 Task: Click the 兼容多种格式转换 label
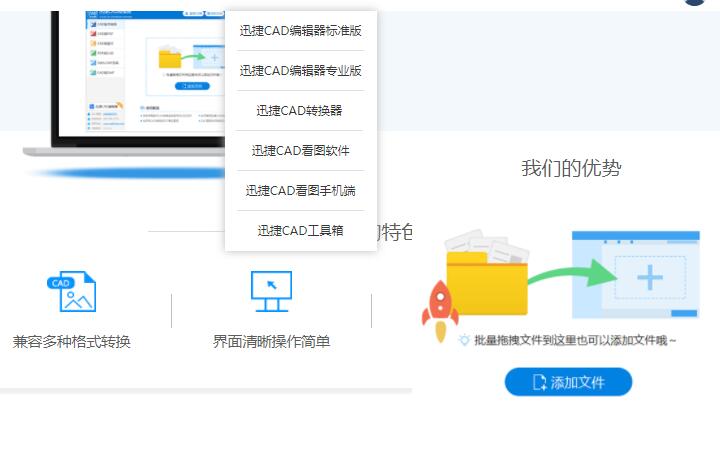point(72,342)
